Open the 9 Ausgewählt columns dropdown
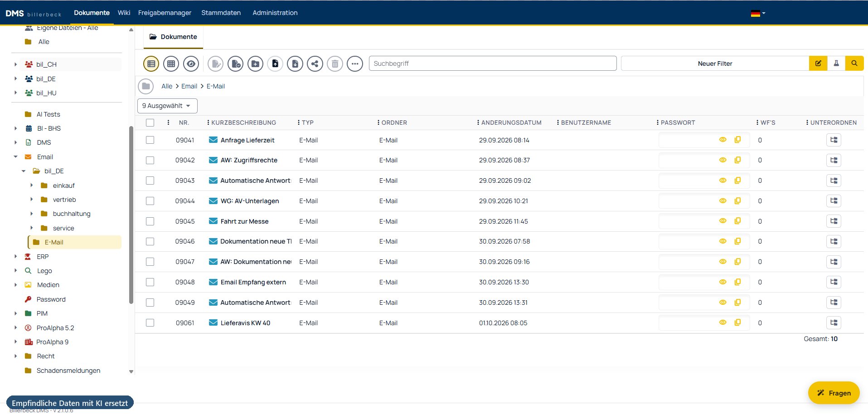This screenshot has height=415, width=868. (167, 106)
